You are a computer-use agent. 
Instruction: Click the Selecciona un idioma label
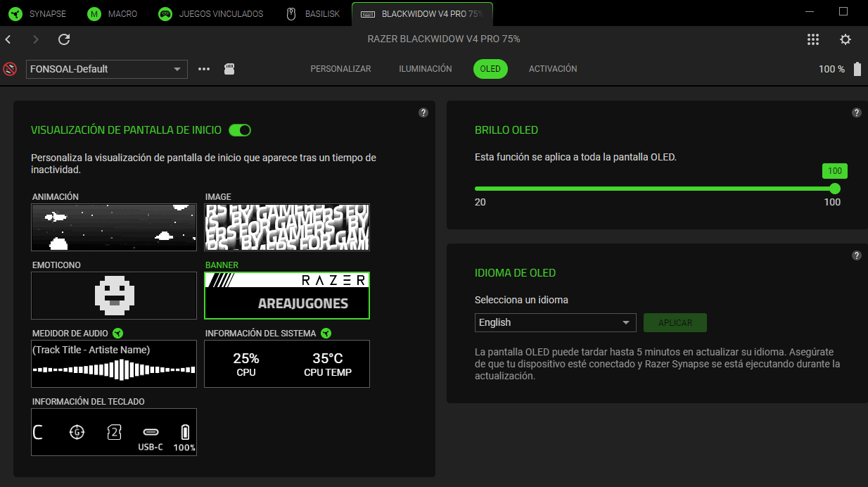(521, 300)
